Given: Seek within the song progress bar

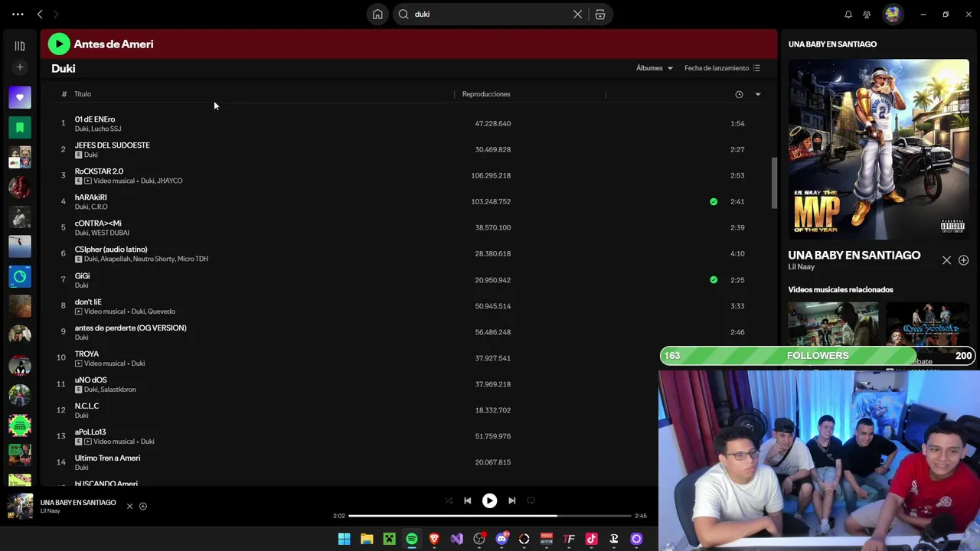Looking at the screenshot, I should 490,516.
